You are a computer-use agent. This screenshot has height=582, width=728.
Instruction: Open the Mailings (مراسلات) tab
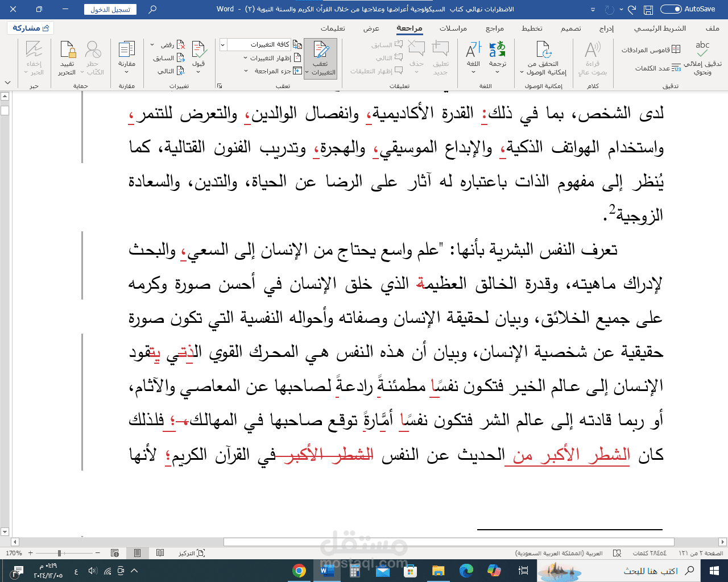453,28
